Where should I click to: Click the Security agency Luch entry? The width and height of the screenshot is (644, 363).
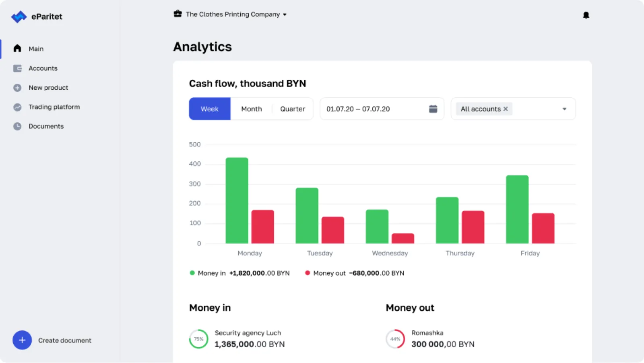248,333
